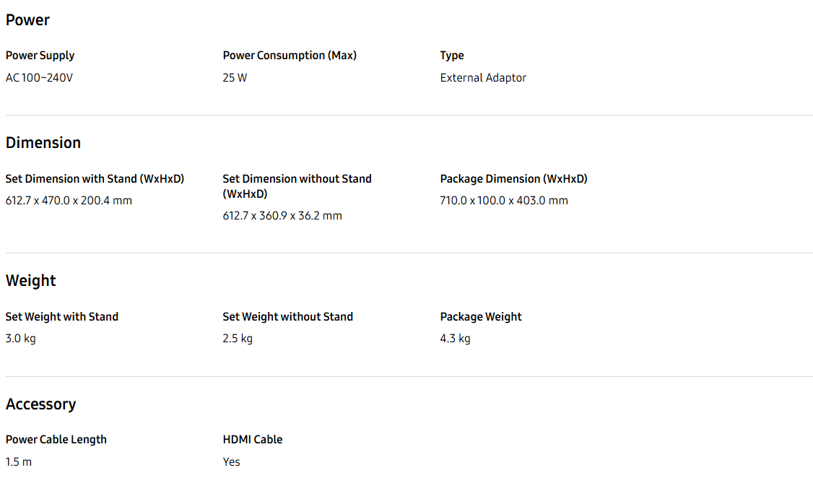Click Set Weight without Stand label
Viewport: 813px width, 504px height.
tap(288, 317)
